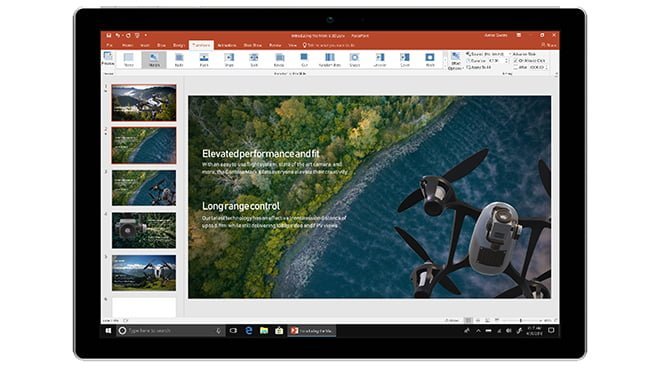The image size is (660, 371).
Task: Enable the After advance-slide checkbox
Action: click(x=516, y=67)
